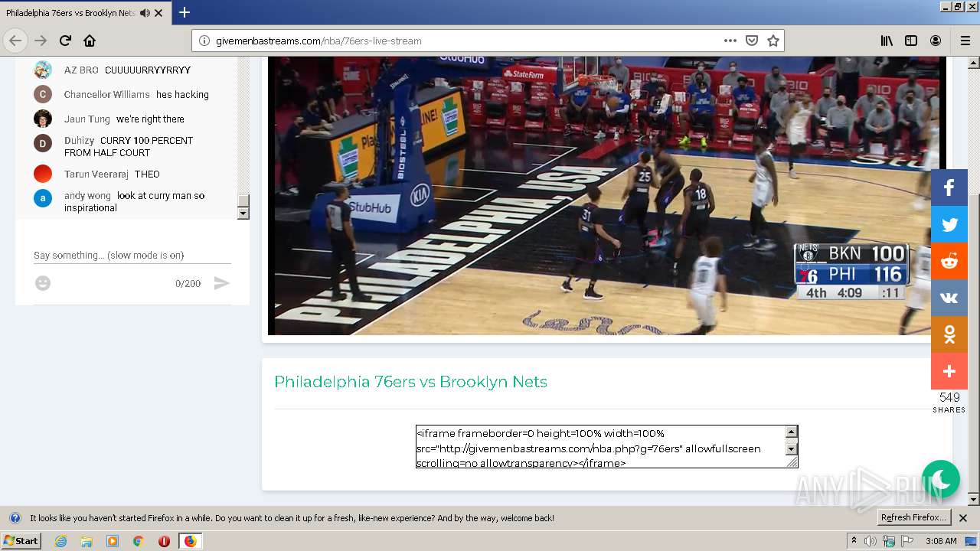The width and height of the screenshot is (980, 551).
Task: Open the site information icon in address bar
Action: (x=204, y=41)
